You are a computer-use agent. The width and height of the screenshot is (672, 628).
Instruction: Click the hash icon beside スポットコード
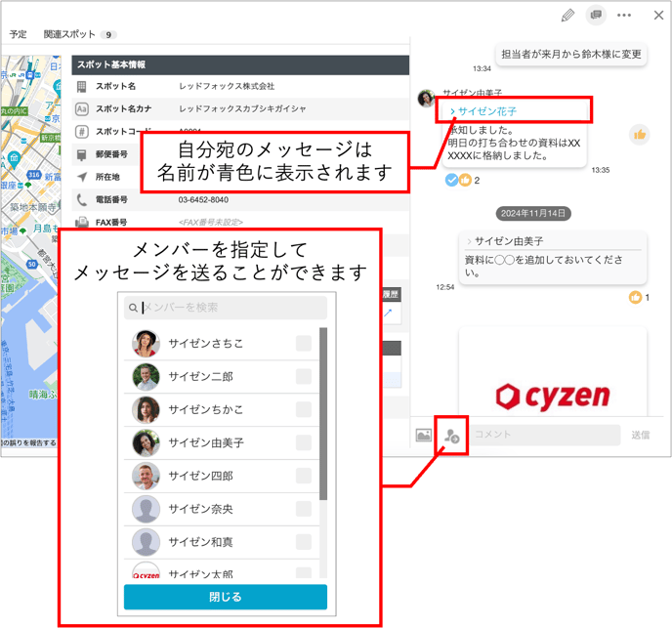pyautogui.click(x=81, y=131)
